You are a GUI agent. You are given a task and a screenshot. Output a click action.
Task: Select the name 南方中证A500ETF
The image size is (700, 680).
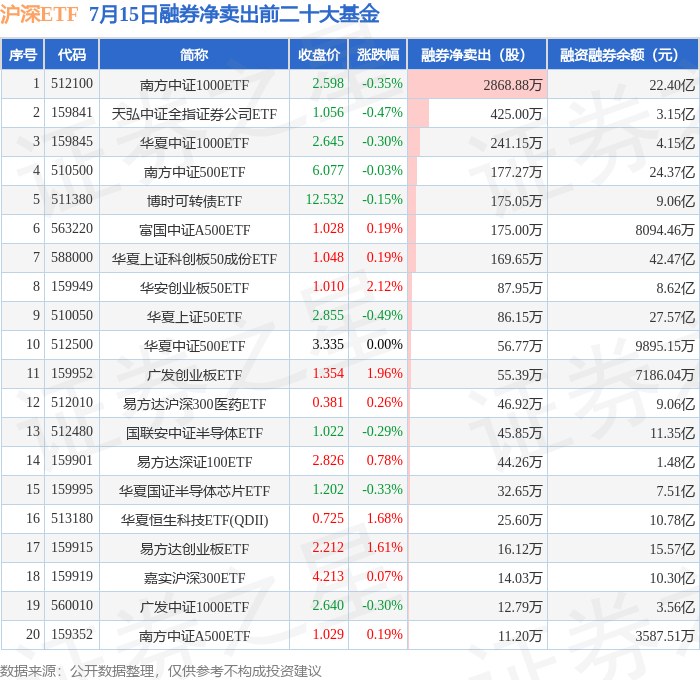click(x=194, y=636)
